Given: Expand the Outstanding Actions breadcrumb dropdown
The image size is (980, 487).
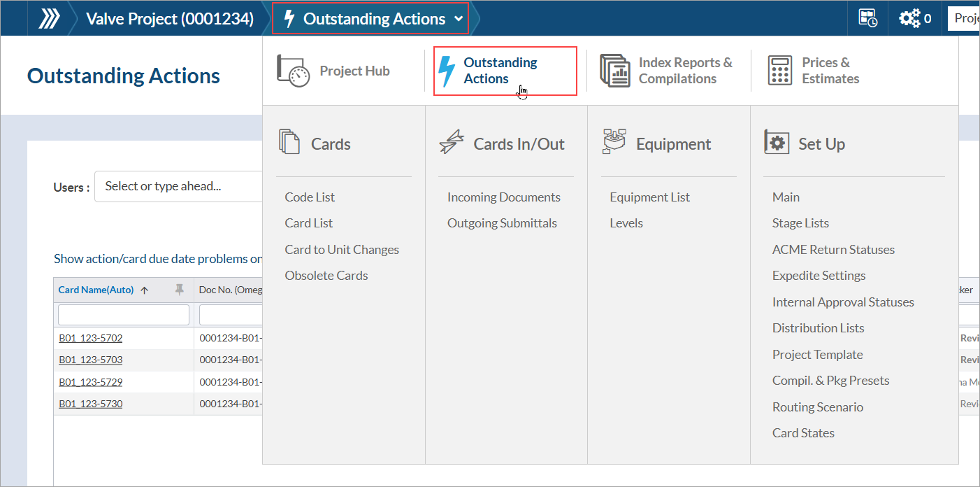Looking at the screenshot, I should point(459,19).
